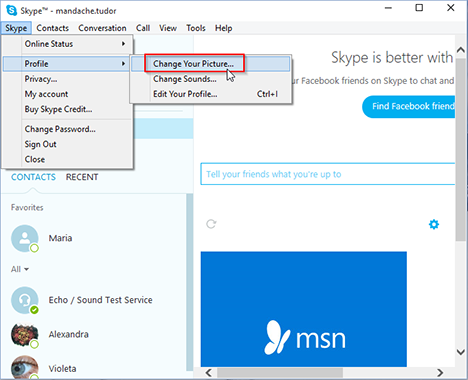Viewport: 468px width, 380px height.
Task: Open the View menu
Action: click(x=168, y=28)
